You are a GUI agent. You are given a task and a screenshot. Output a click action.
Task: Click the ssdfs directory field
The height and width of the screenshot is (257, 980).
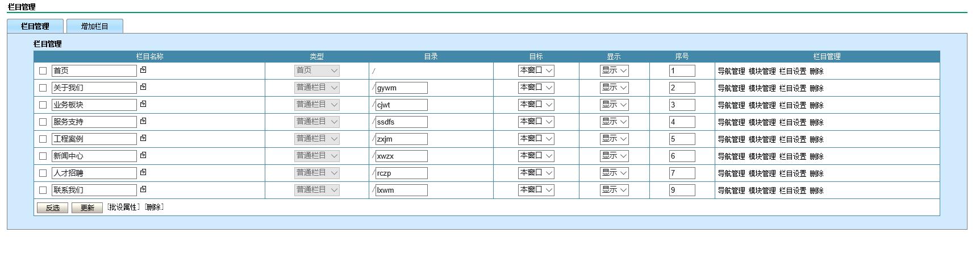[402, 122]
